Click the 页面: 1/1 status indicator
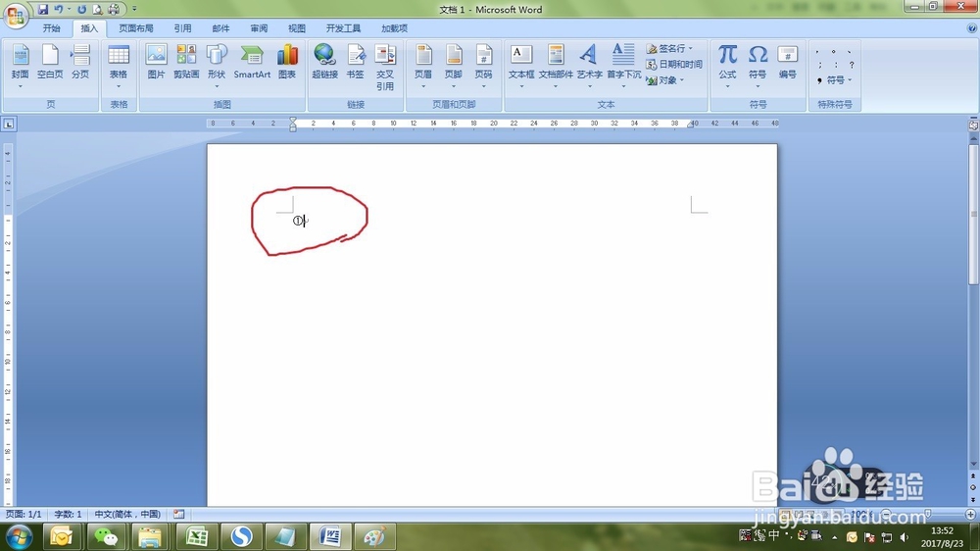The width and height of the screenshot is (980, 551). 24,514
